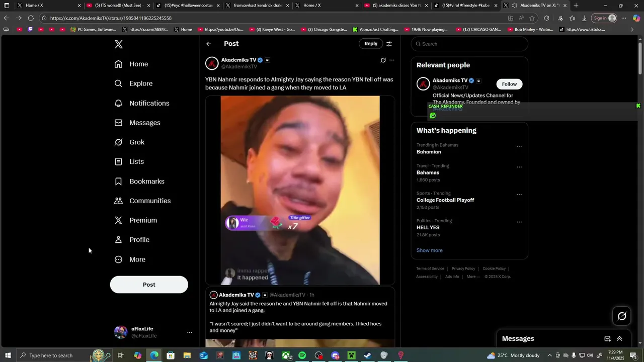Open Messages from the sidebar
Image resolution: width=644 pixels, height=362 pixels.
point(137,123)
